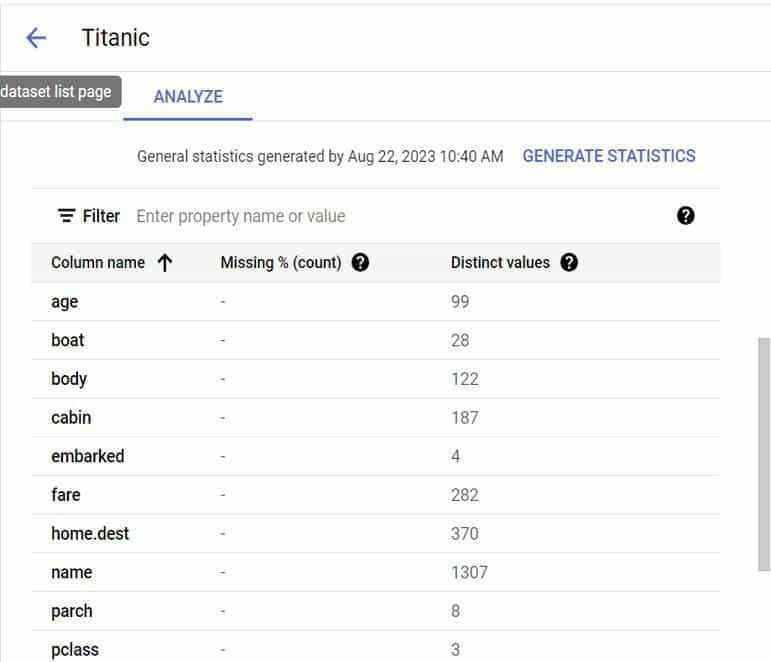
Task: Toggle sort arrow on Column name
Action: click(x=165, y=263)
